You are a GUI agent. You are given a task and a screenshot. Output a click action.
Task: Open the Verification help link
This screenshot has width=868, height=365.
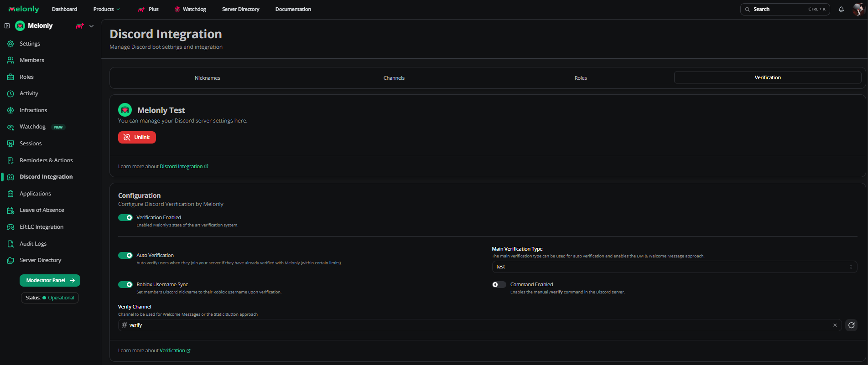(x=175, y=350)
